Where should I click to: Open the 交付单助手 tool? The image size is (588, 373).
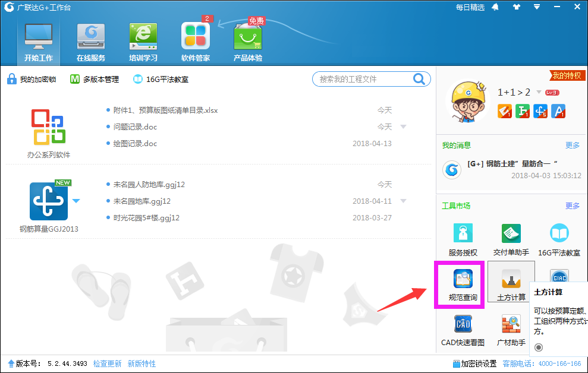coord(511,240)
